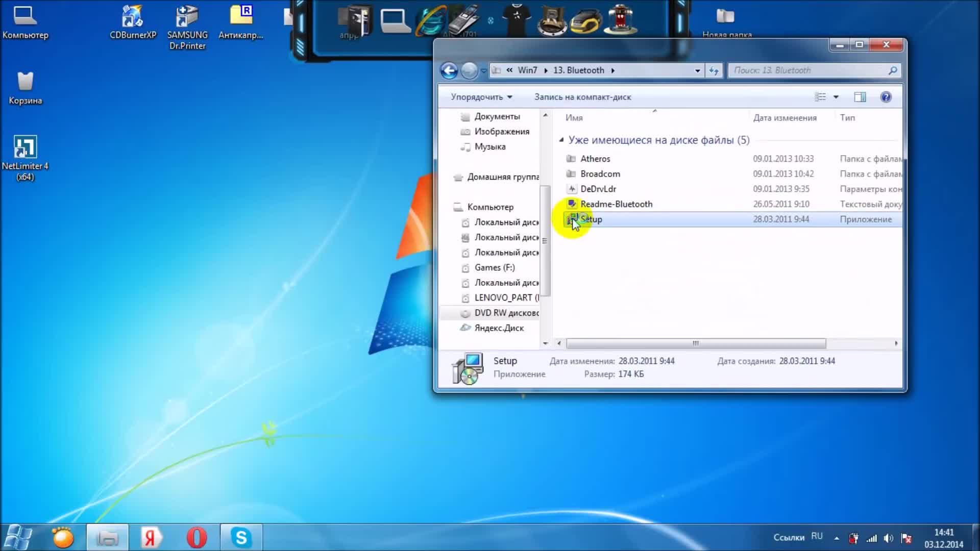980x551 pixels.
Task: Open the CDBurnerXP desktop shortcut
Action: [133, 21]
